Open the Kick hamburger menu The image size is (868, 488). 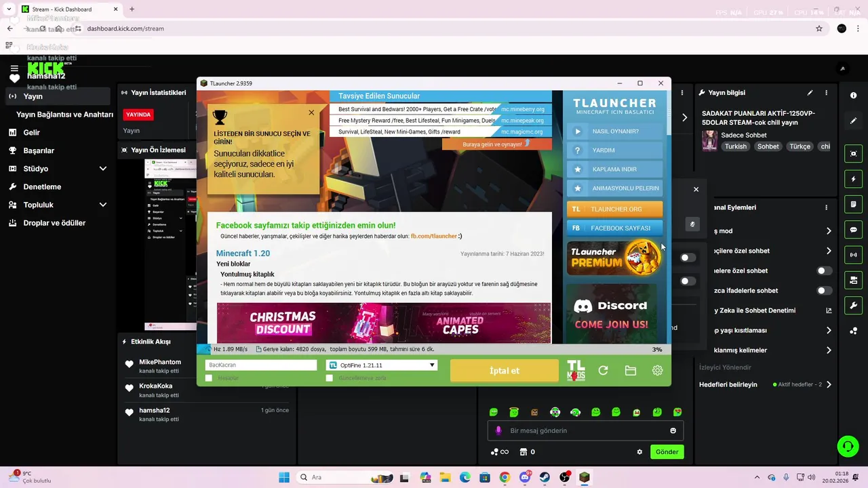click(14, 69)
